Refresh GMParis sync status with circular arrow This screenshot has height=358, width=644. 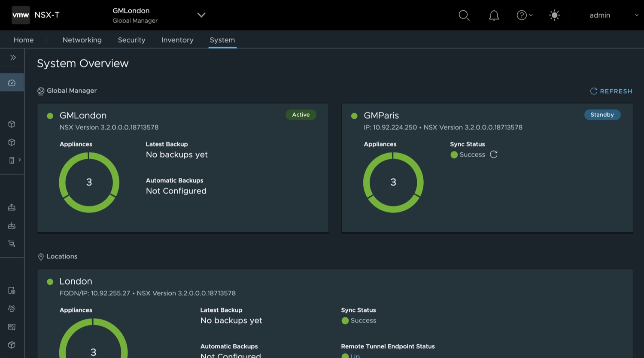[494, 155]
